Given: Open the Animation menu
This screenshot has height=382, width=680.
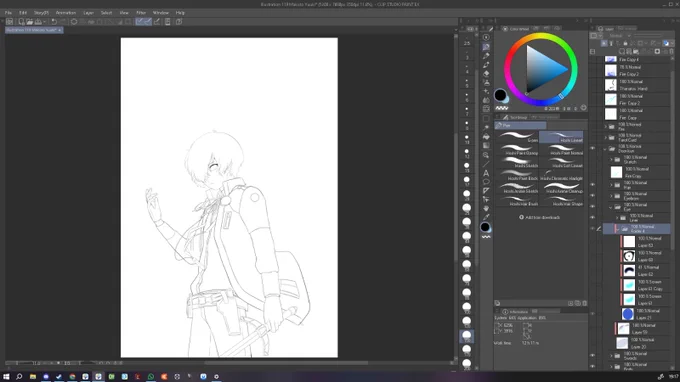Looking at the screenshot, I should (66, 13).
